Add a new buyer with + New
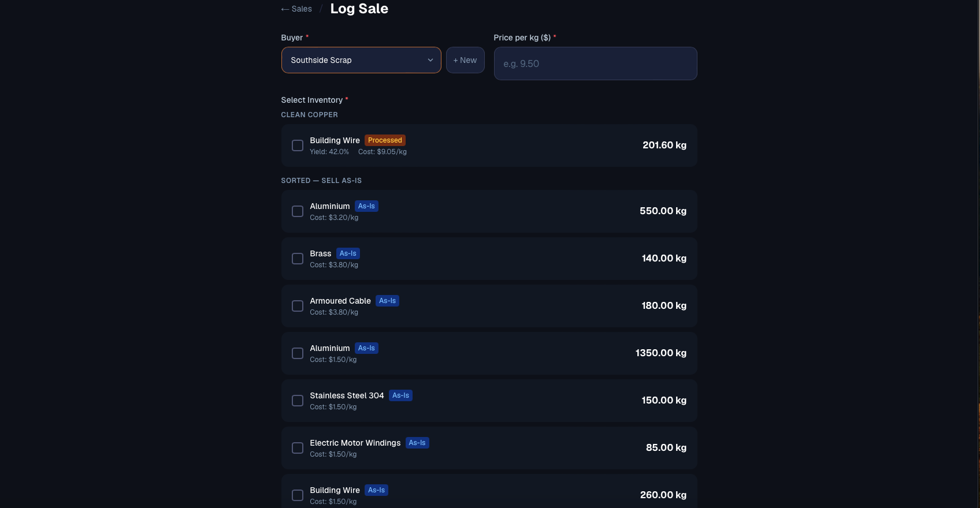This screenshot has width=980, height=508. (x=465, y=60)
